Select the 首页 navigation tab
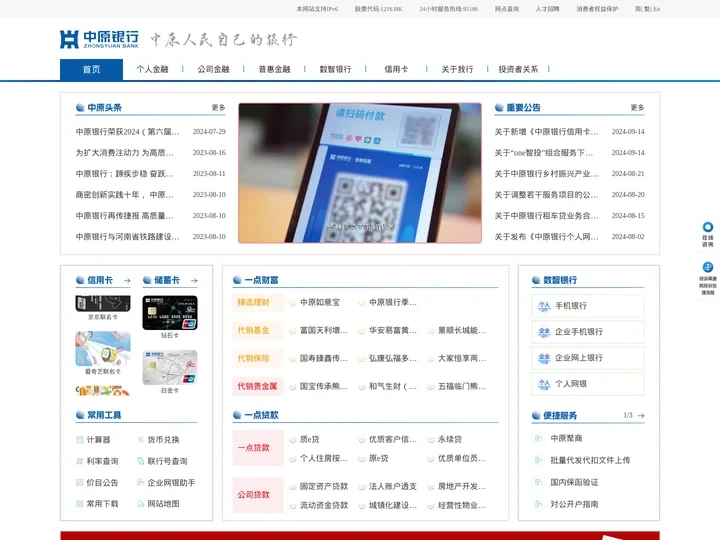The image size is (720, 540). (91, 69)
